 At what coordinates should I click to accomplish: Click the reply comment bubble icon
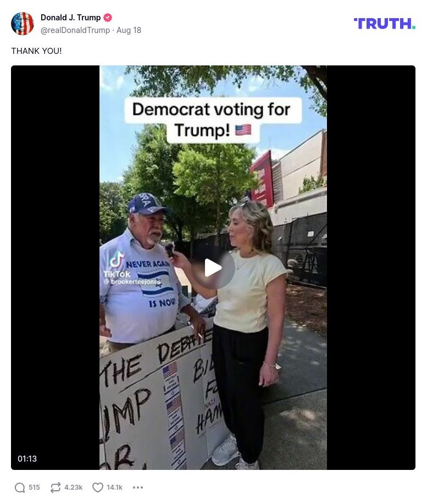20,488
